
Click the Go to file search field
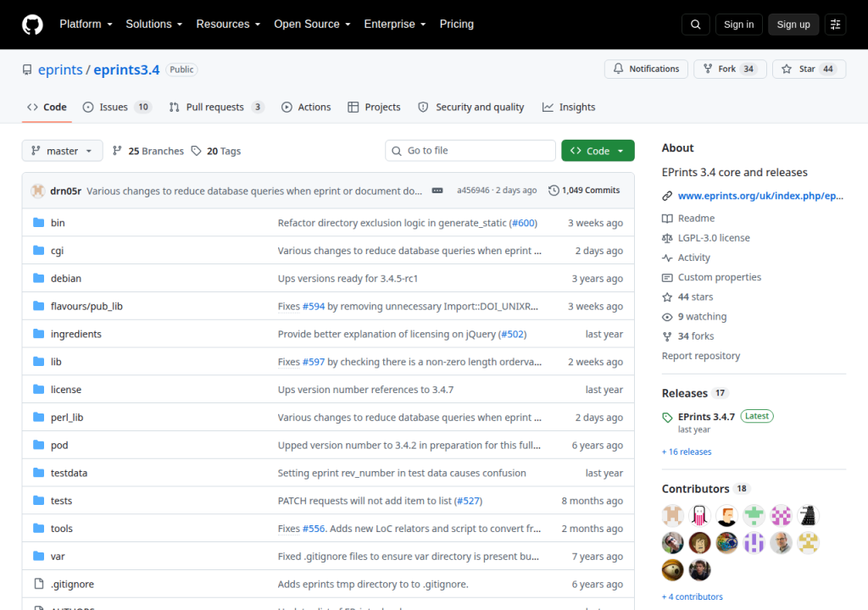(470, 151)
